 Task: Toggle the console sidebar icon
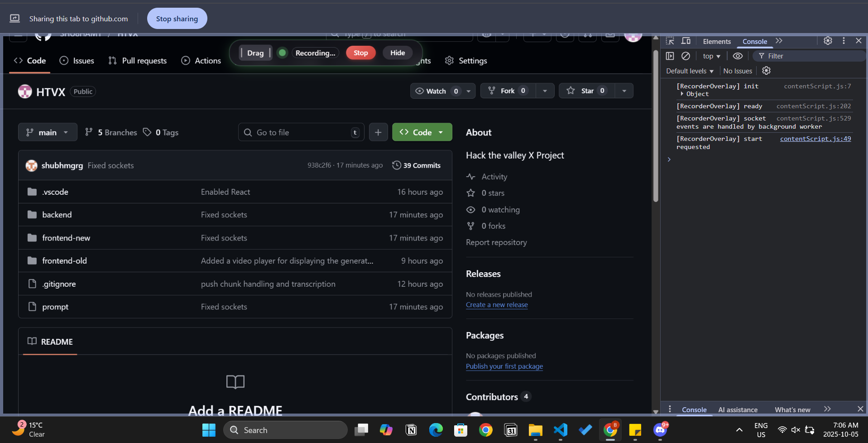[670, 56]
